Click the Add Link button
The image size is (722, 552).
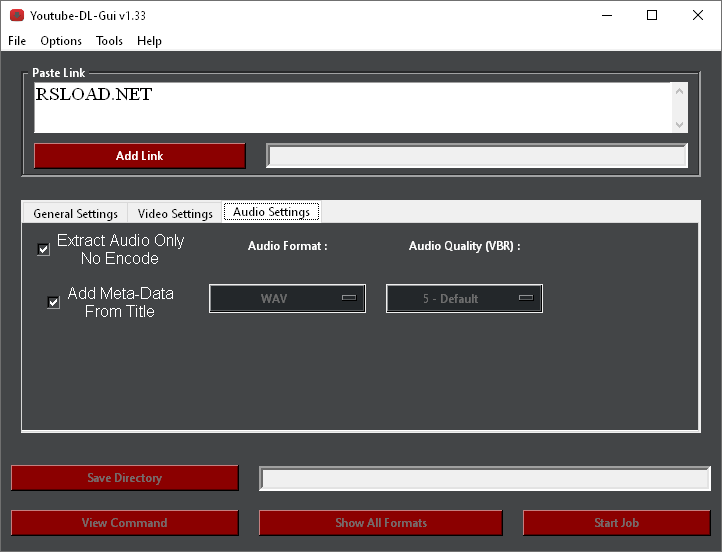140,156
